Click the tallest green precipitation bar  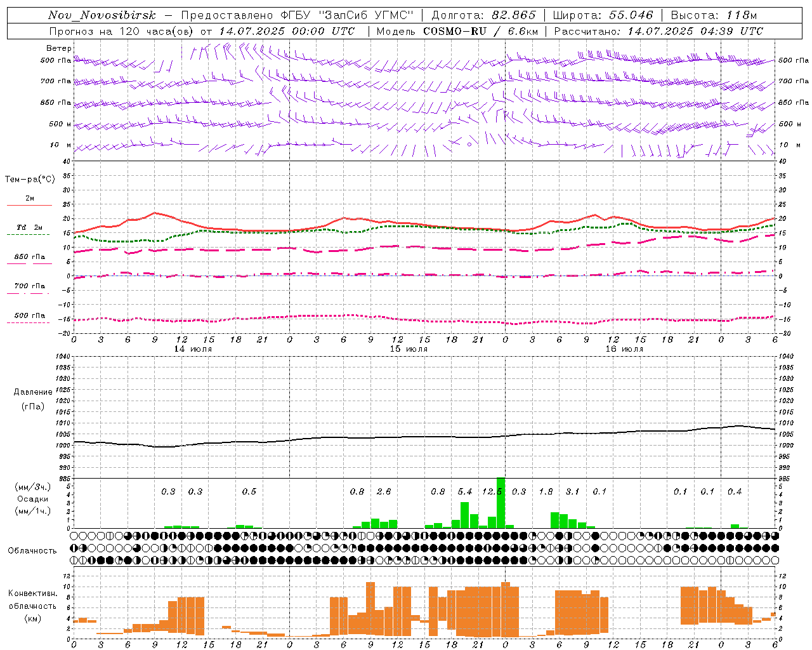pyautogui.click(x=501, y=503)
